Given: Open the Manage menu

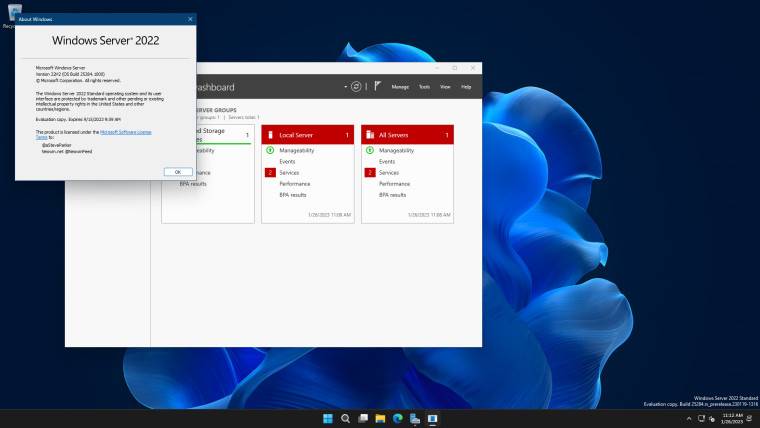Looking at the screenshot, I should tap(400, 87).
